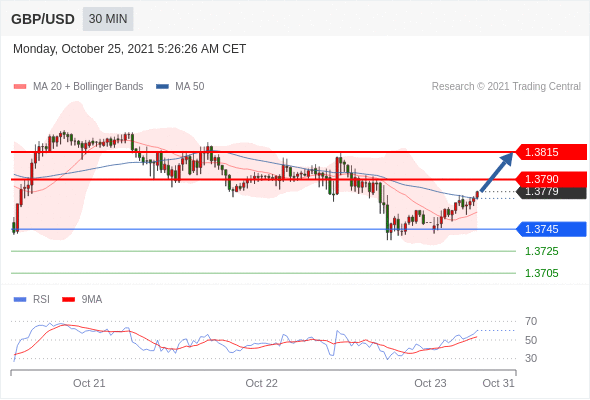Click the 1.3790 resistance price tag

(x=550, y=179)
